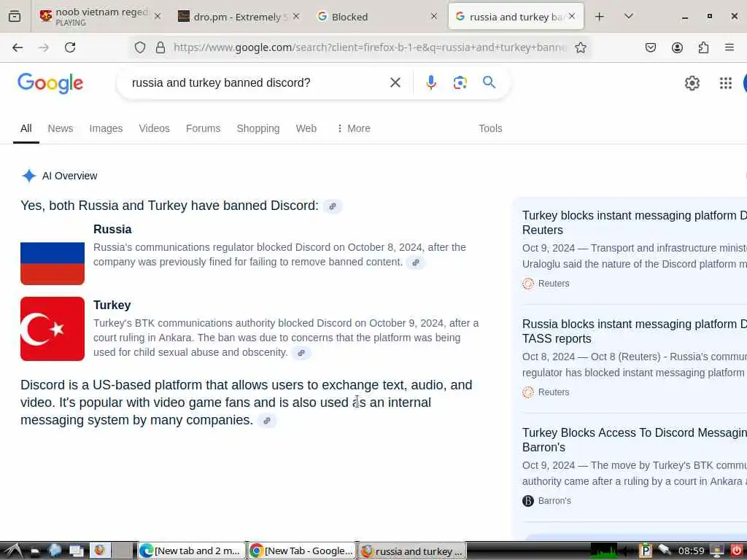Screen dimensions: 747x560
Task: Switch to the Videos results tab
Action: click(x=155, y=128)
